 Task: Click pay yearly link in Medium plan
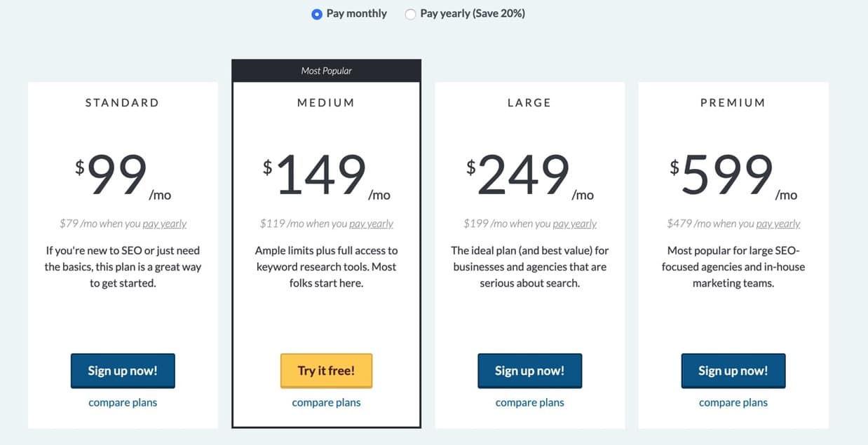click(x=371, y=224)
